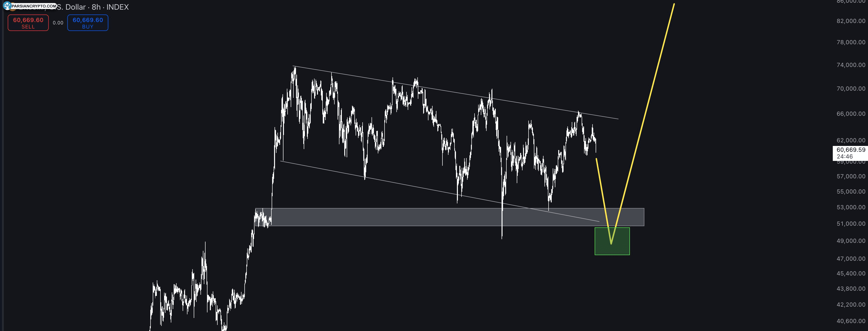Click the 51,000.00 price axis label
Screen dimensions: 868x331
[851, 224]
